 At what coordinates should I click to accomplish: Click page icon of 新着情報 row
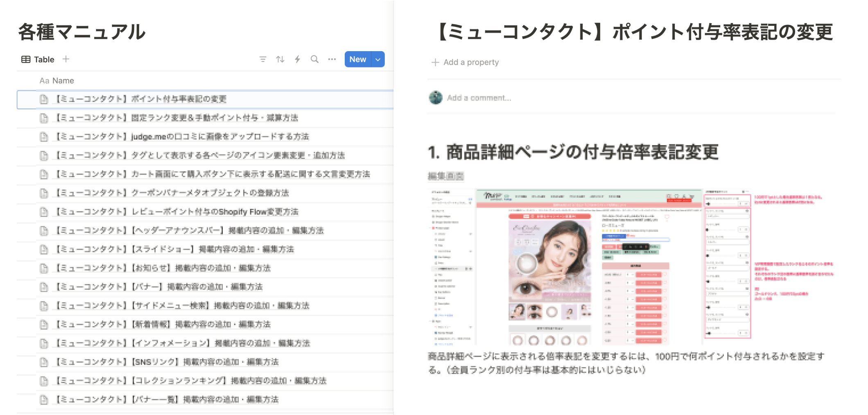click(x=44, y=325)
